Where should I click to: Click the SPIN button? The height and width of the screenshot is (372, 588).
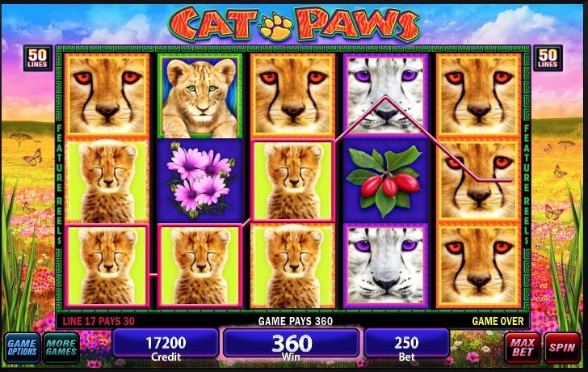tap(561, 348)
